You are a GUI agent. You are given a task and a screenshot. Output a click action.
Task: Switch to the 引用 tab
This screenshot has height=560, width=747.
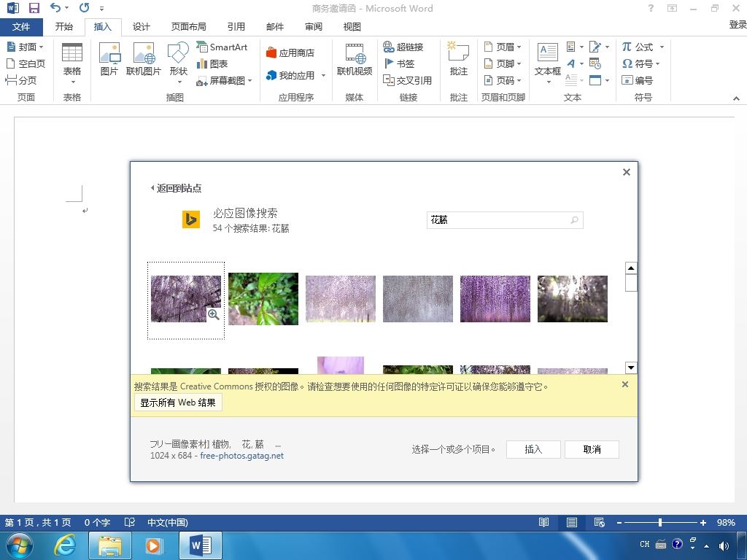[x=236, y=27]
